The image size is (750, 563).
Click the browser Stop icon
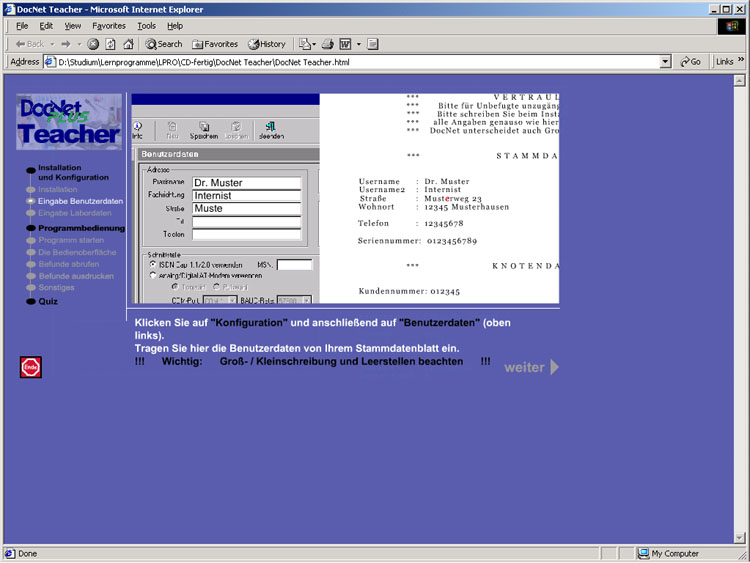tap(93, 44)
